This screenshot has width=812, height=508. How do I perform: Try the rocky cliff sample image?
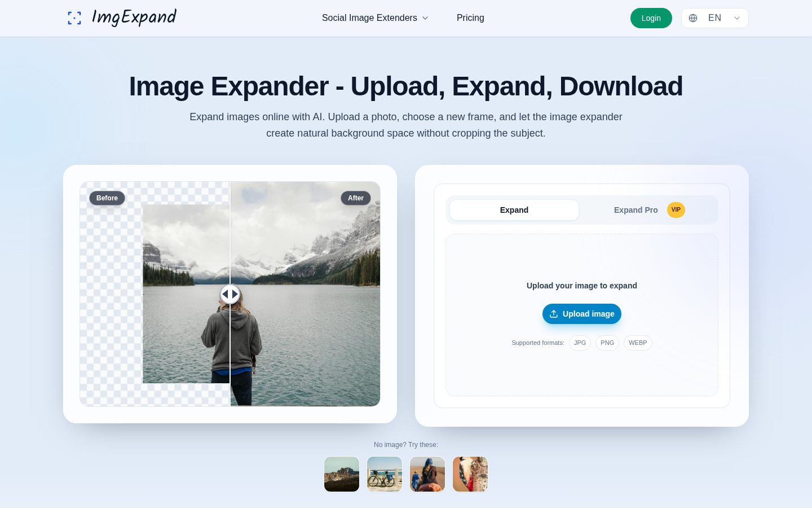pyautogui.click(x=342, y=474)
